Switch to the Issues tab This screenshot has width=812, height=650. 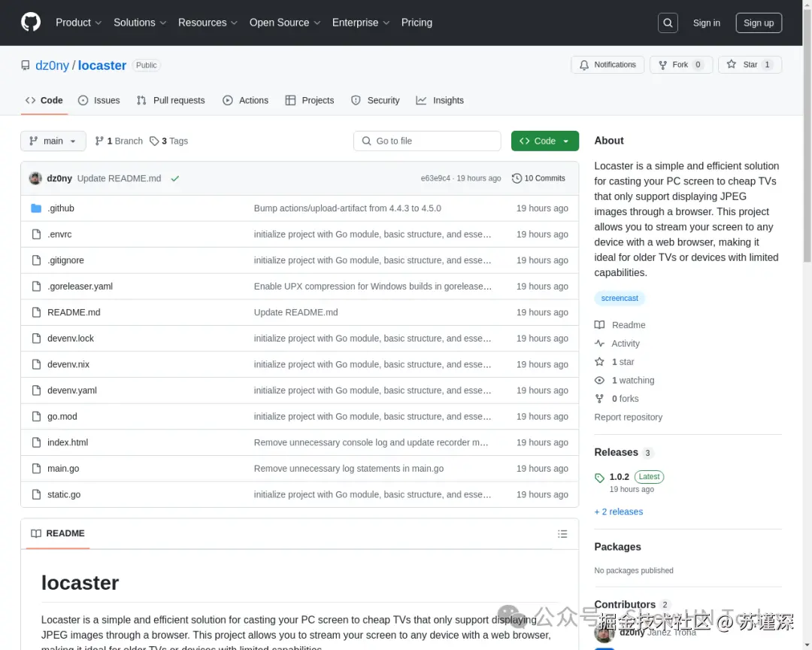pyautogui.click(x=99, y=101)
